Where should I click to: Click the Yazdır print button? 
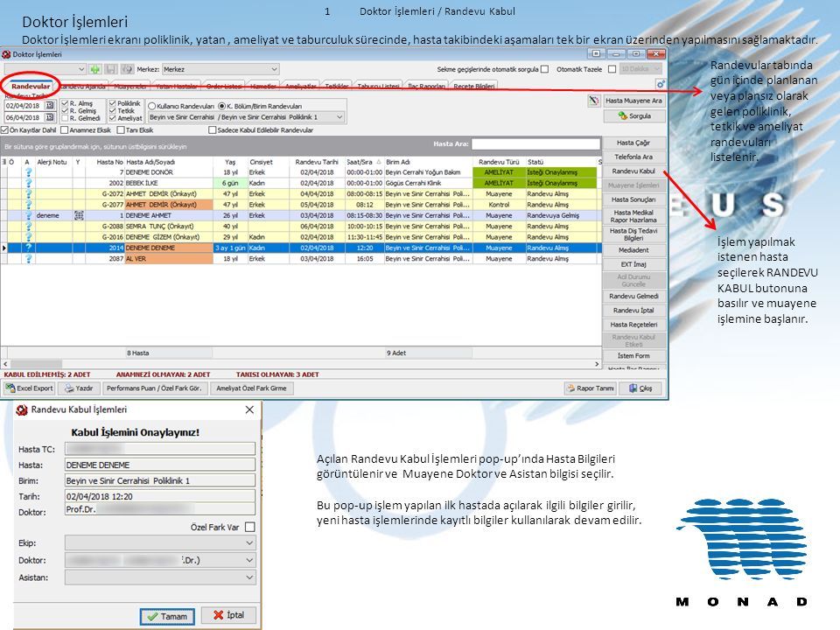coord(80,388)
